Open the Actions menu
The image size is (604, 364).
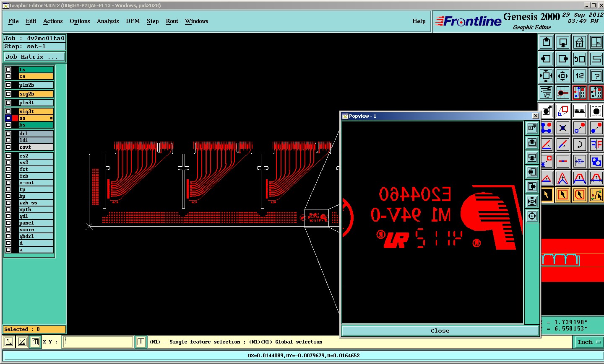[53, 21]
